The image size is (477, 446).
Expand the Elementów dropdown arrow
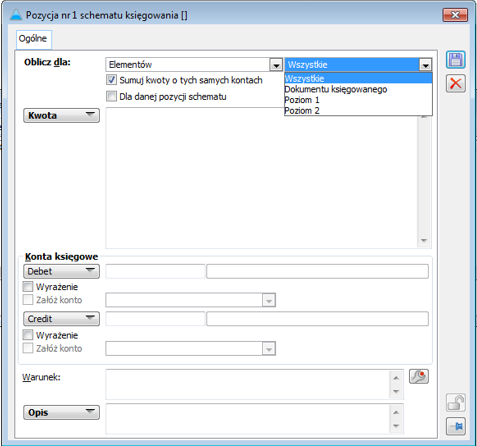click(276, 65)
